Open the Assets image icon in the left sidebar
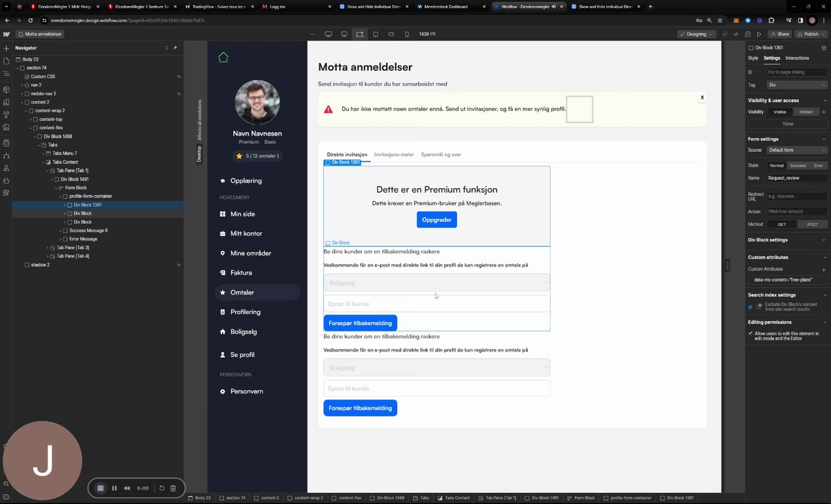 pyautogui.click(x=6, y=127)
